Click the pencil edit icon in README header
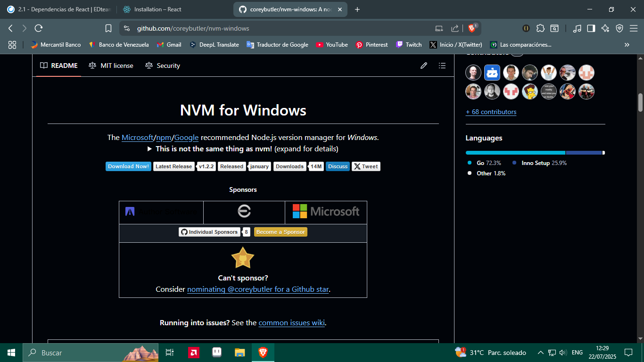 tap(424, 66)
